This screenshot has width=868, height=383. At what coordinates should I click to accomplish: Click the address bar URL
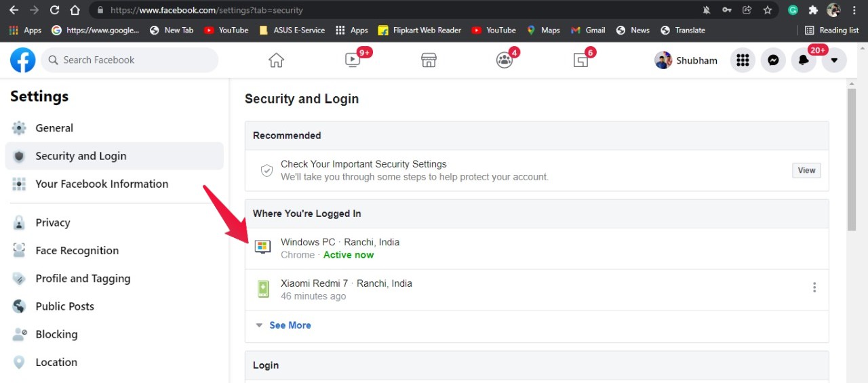pos(207,10)
